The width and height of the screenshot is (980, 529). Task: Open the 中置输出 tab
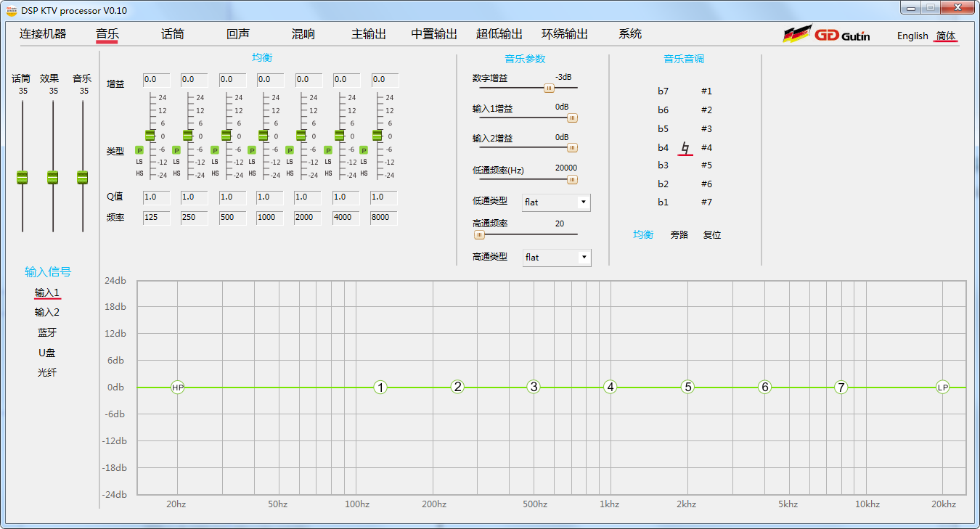pyautogui.click(x=434, y=34)
